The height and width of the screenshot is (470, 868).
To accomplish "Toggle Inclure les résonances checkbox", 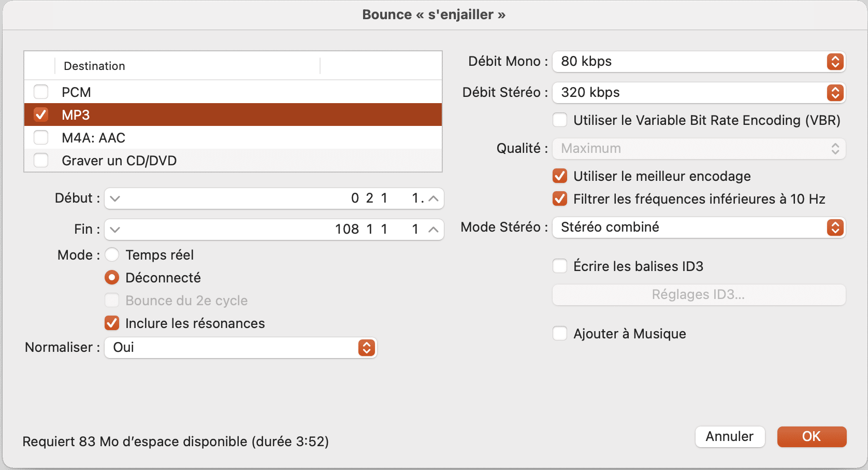I will click(112, 323).
